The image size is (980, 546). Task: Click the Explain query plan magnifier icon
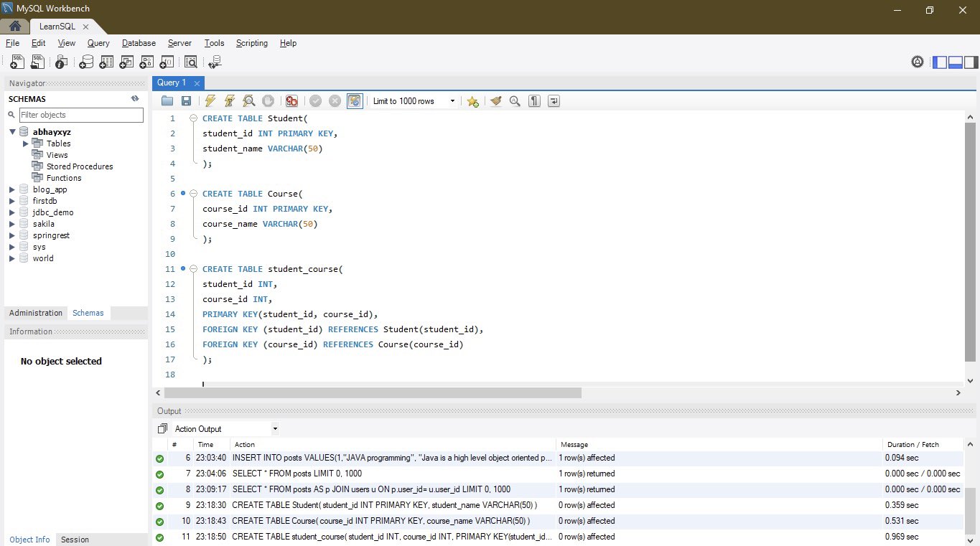pos(248,101)
